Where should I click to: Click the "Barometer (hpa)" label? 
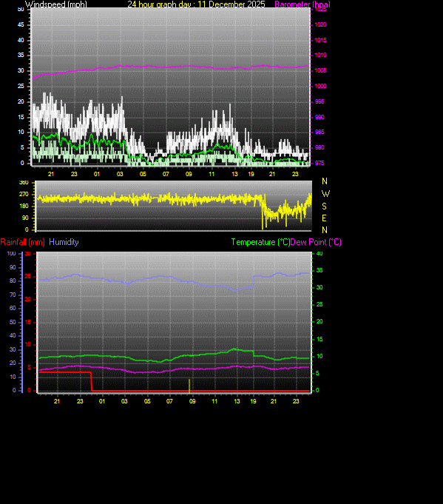[x=302, y=4]
